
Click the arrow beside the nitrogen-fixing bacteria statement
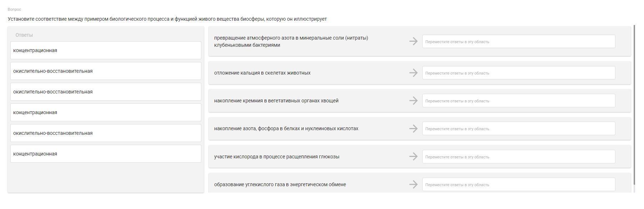tap(413, 41)
